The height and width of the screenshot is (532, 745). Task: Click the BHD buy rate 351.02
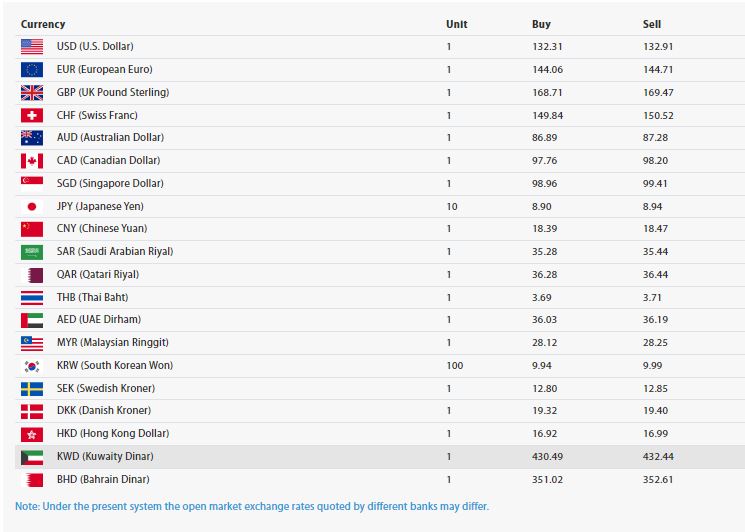pos(549,479)
